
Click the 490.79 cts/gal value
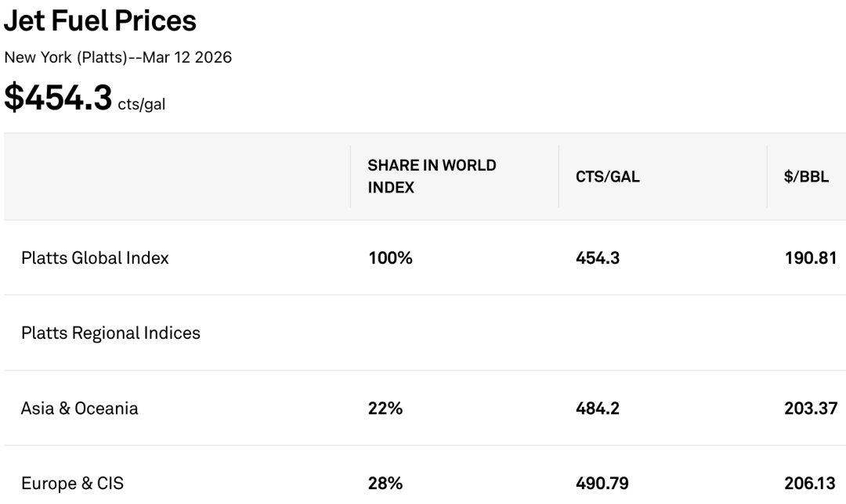pyautogui.click(x=602, y=484)
